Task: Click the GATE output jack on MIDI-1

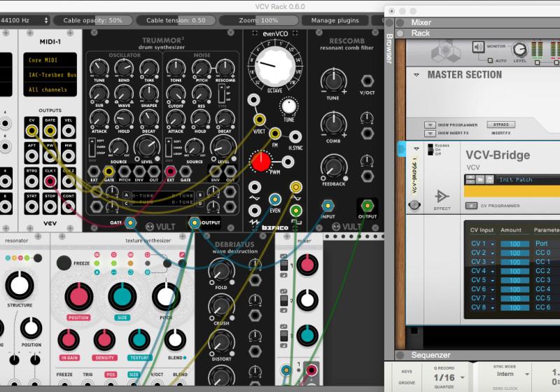Action: click(50, 131)
